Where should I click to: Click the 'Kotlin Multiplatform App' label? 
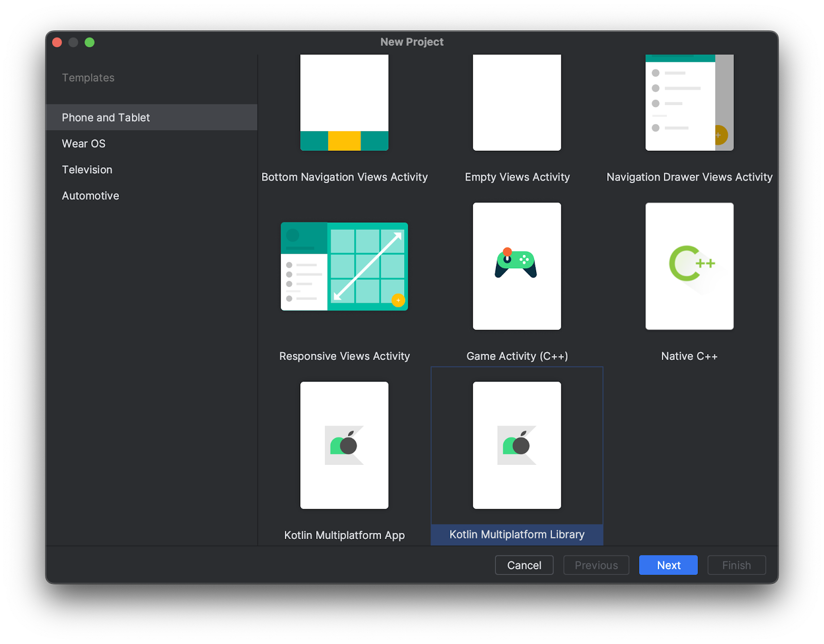345,535
